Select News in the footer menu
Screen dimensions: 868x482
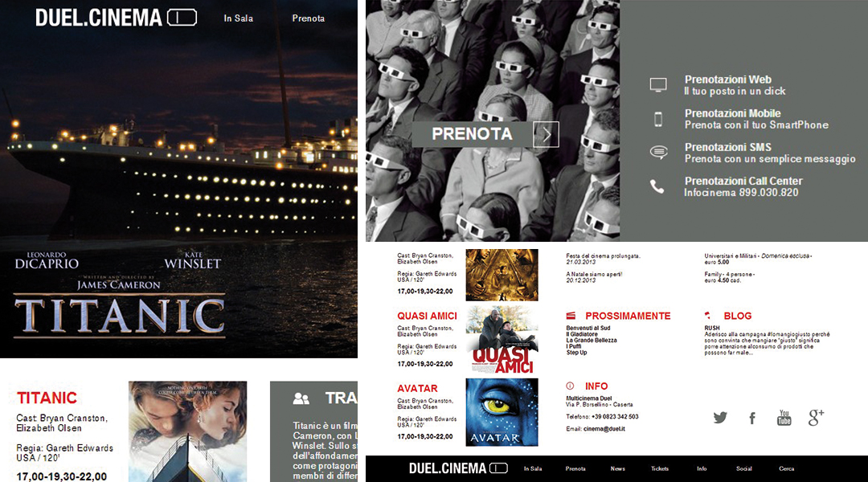point(618,468)
